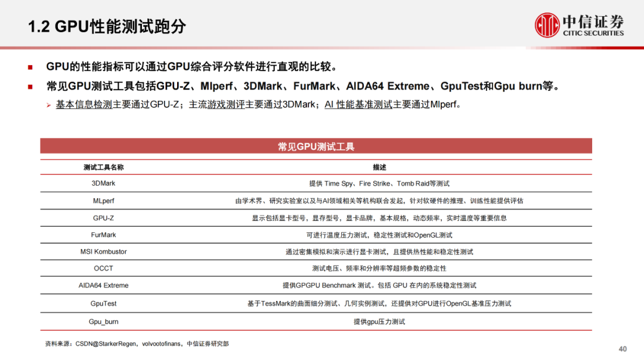
Task: Click the page number 40
Action: click(623, 349)
